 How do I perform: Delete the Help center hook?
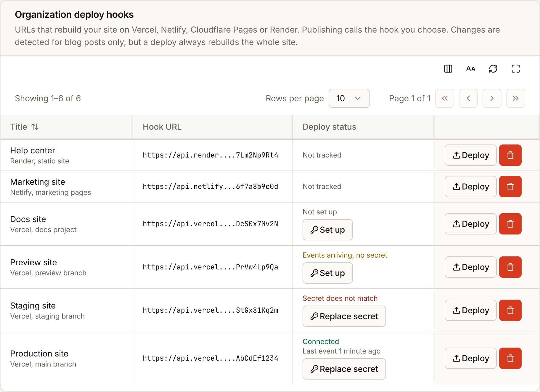[x=510, y=155]
